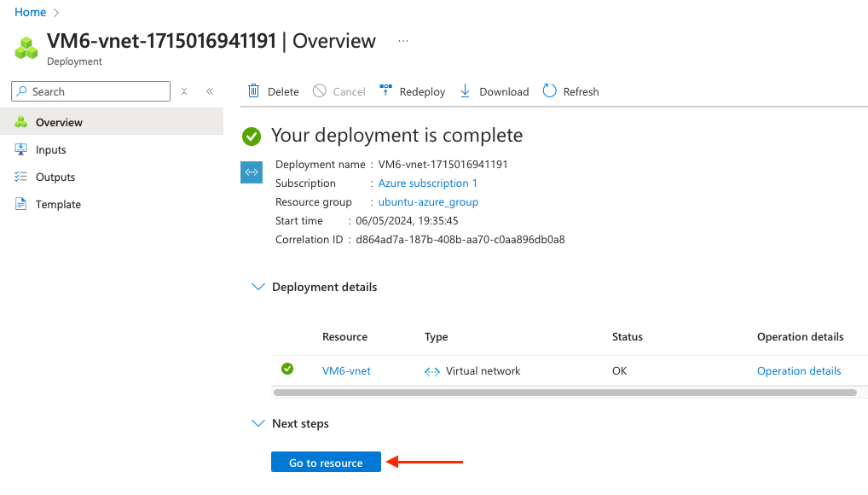
Task: Open the Outputs menu item
Action: point(112,177)
